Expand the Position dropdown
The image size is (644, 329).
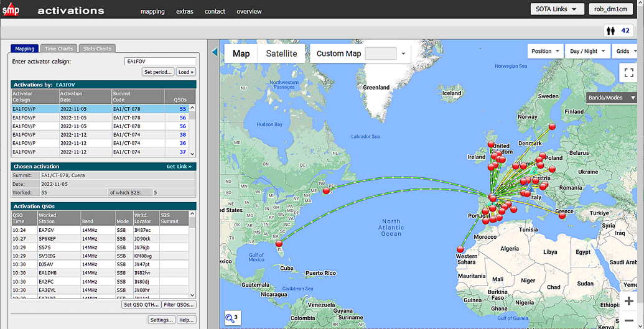[x=545, y=51]
